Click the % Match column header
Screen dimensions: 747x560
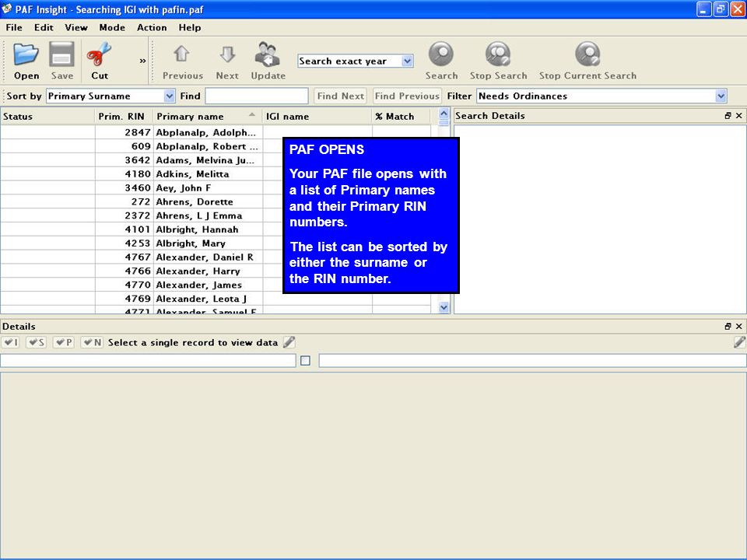[401, 117]
